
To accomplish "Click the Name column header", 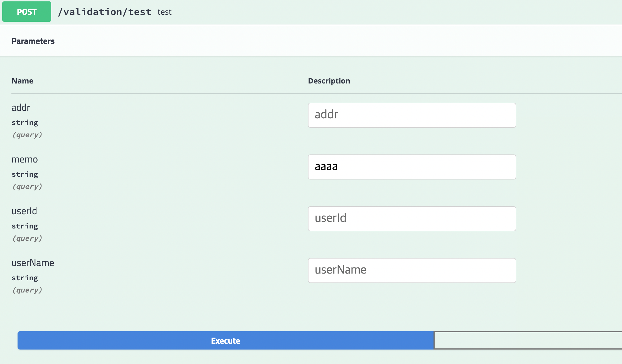I will click(22, 81).
